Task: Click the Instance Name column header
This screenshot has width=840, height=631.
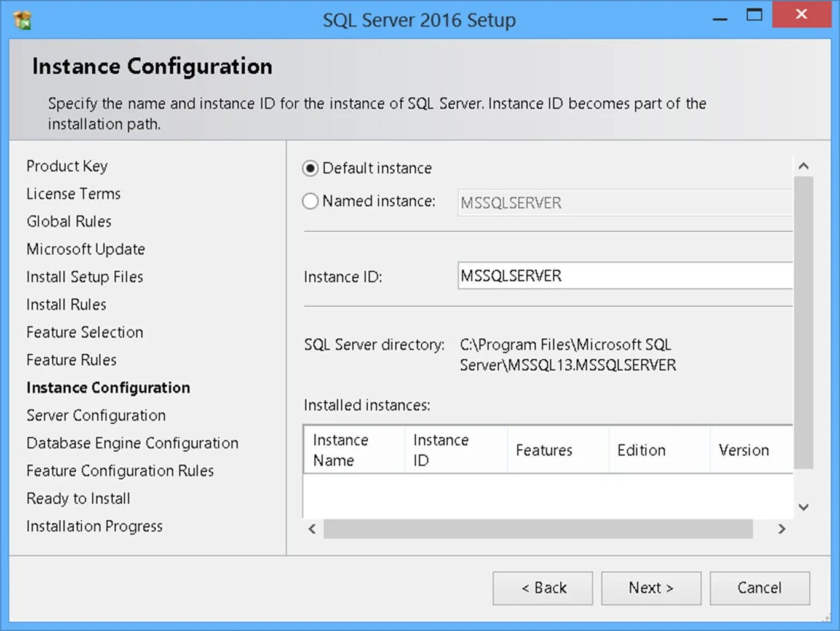Action: [x=354, y=450]
